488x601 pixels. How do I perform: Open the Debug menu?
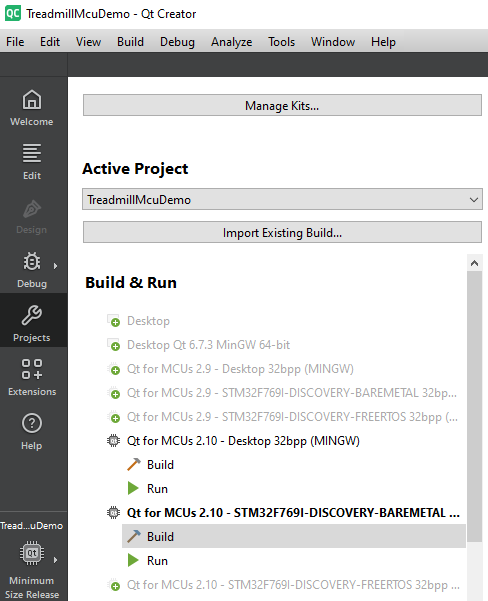[177, 42]
